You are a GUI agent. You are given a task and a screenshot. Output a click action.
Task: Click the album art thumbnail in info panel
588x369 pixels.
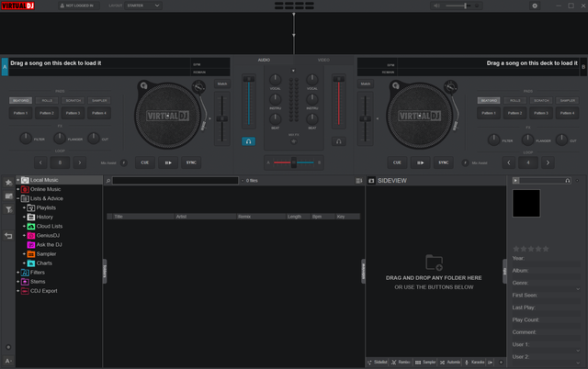(526, 203)
